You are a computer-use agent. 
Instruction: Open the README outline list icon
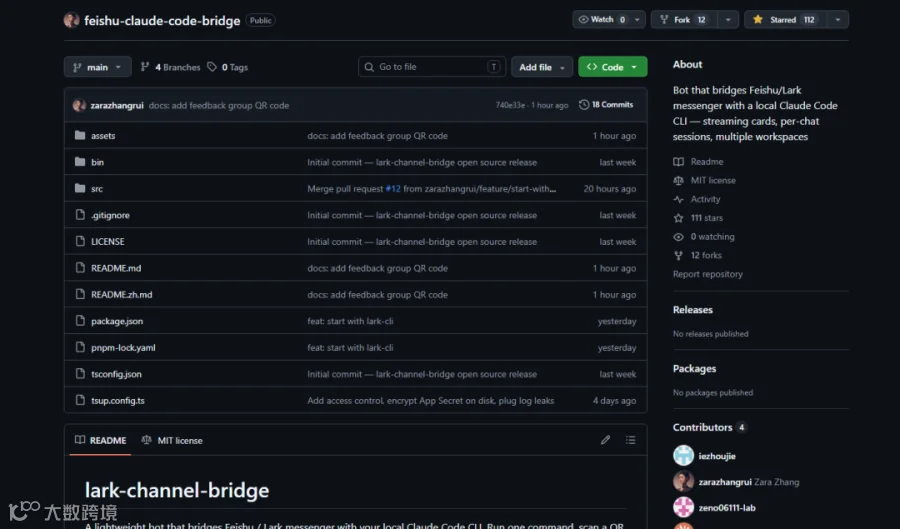point(630,440)
